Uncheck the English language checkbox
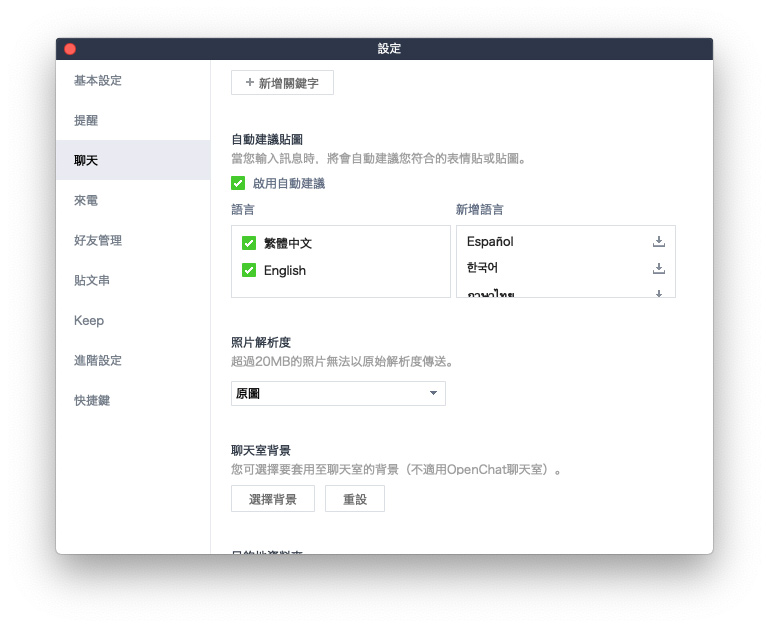The height and width of the screenshot is (628, 769). (249, 271)
